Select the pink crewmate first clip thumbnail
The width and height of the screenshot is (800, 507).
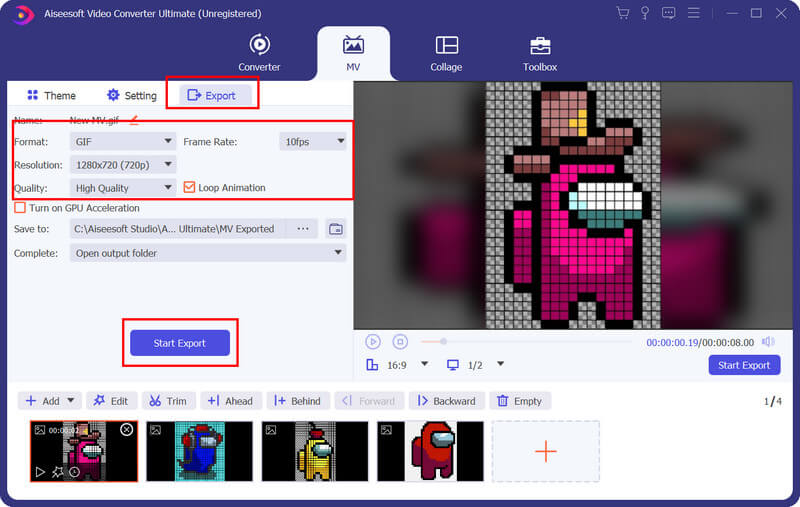tap(84, 451)
